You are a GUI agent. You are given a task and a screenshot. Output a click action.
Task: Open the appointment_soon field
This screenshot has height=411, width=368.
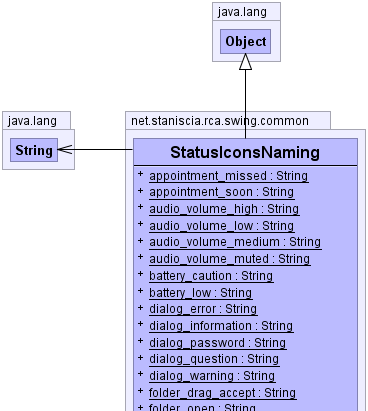[x=222, y=192]
